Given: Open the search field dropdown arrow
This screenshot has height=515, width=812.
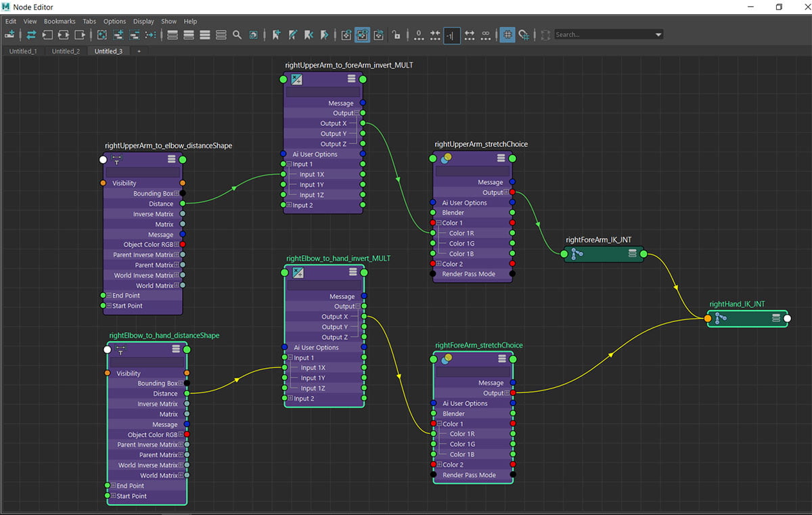Looking at the screenshot, I should (658, 35).
